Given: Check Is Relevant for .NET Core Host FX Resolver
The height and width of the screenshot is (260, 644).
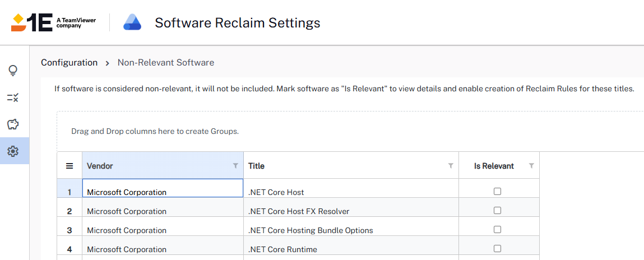Looking at the screenshot, I should tap(497, 211).
